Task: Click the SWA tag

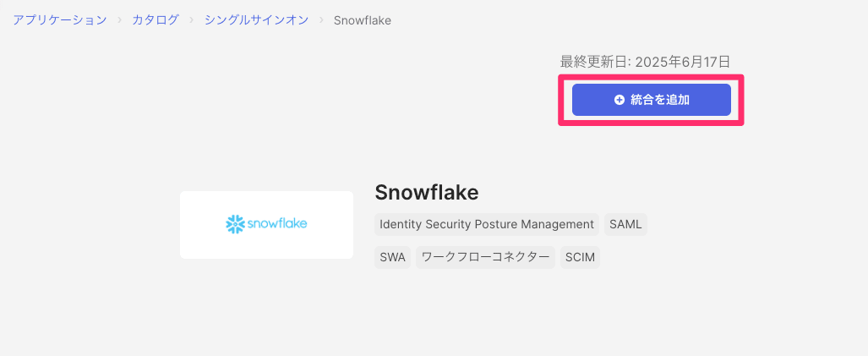Action: click(x=393, y=257)
